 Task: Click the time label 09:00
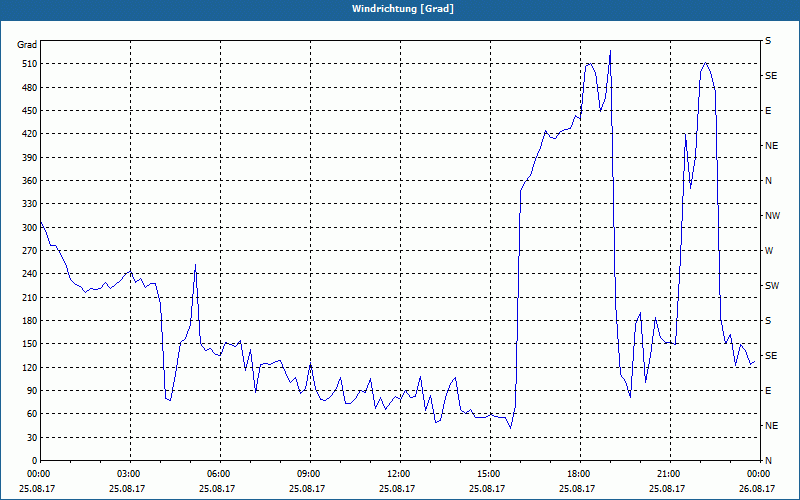click(310, 473)
